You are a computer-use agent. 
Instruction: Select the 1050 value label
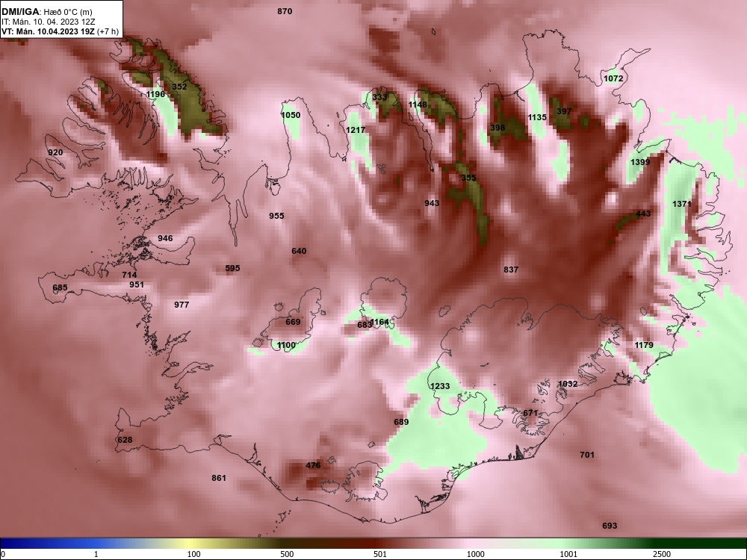coord(291,115)
